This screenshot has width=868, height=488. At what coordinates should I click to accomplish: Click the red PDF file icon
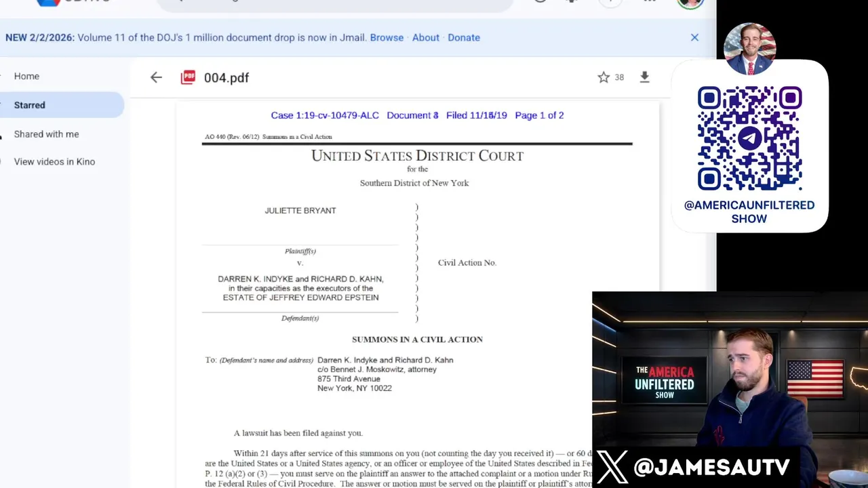coord(188,77)
